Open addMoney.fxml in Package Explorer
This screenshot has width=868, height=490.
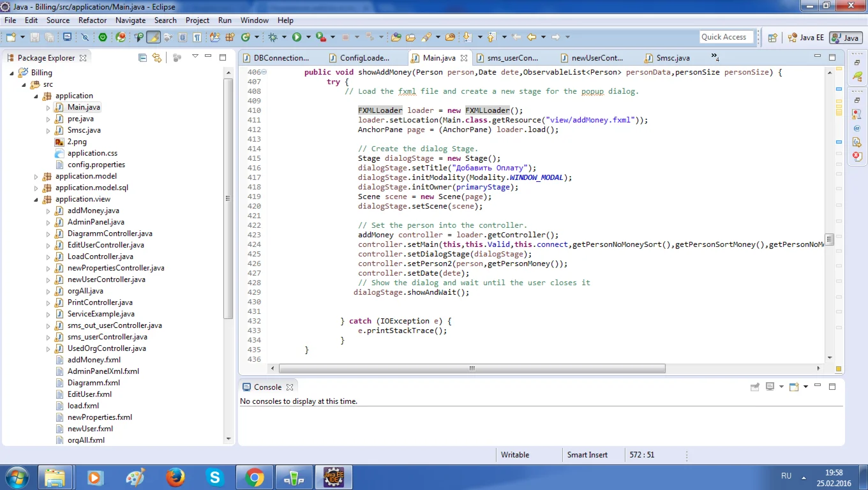pyautogui.click(x=94, y=360)
